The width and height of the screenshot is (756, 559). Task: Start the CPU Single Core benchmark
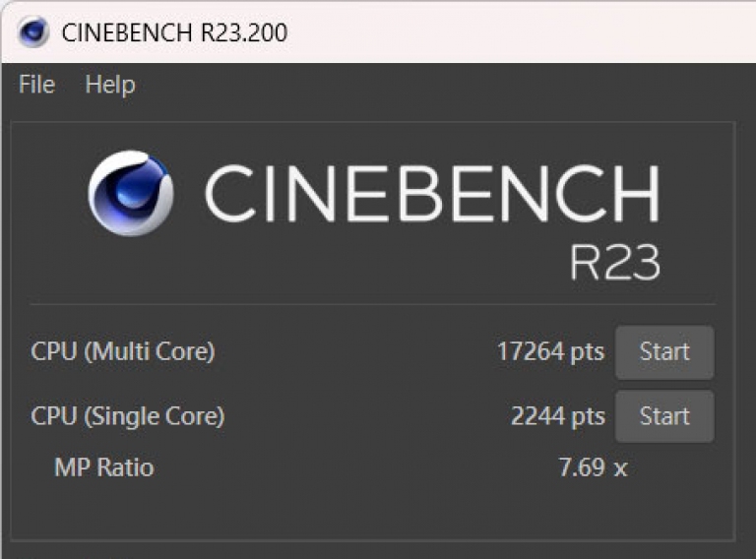click(664, 416)
